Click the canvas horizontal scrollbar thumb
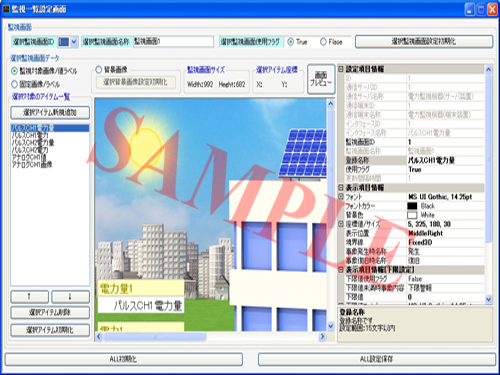This screenshot has height=375, width=500. (155, 337)
